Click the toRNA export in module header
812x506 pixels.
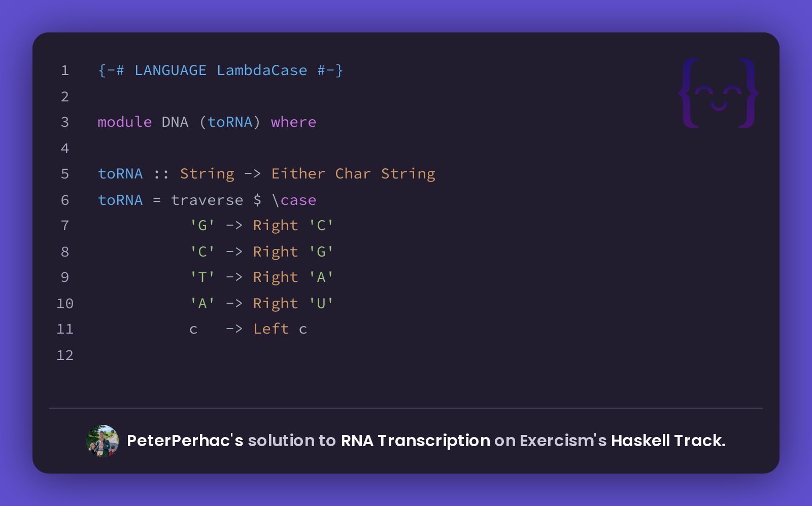[230, 122]
